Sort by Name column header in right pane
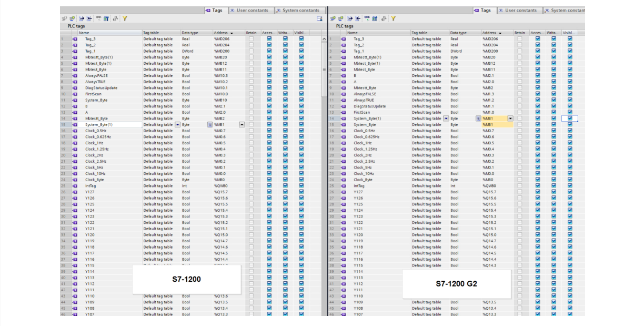Image resolution: width=644 pixels, height=326 pixels. [378, 33]
